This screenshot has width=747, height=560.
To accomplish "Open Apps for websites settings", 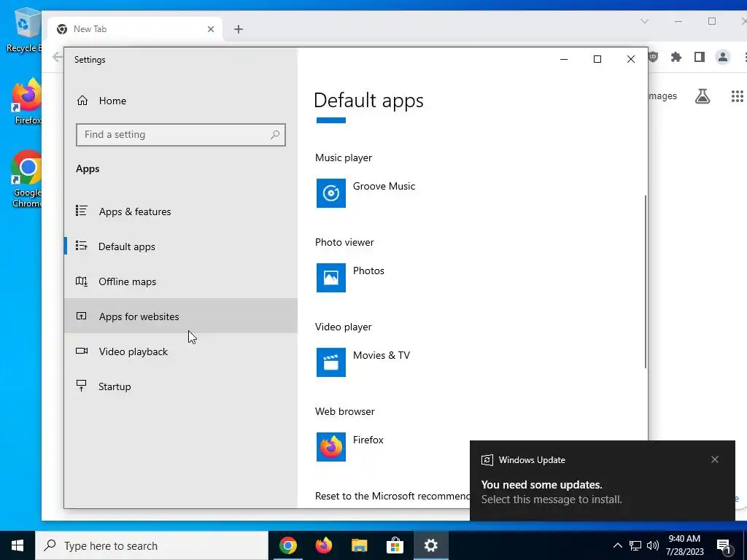I will click(x=181, y=316).
